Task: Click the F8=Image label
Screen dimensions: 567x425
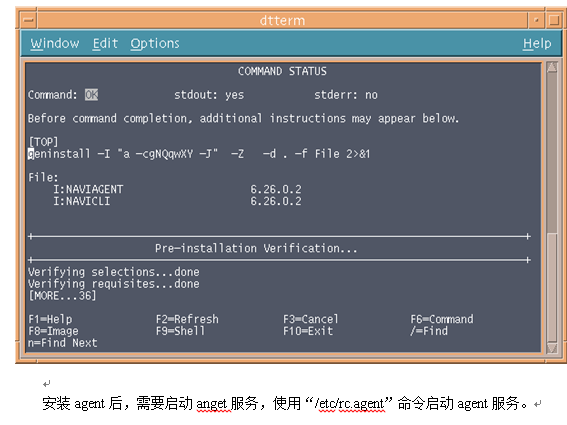Action: 54,331
